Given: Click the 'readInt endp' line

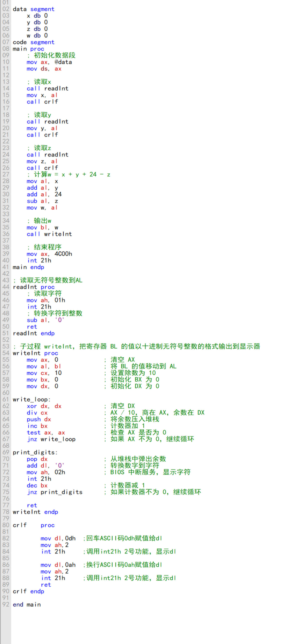Looking at the screenshot, I should [x=34, y=333].
